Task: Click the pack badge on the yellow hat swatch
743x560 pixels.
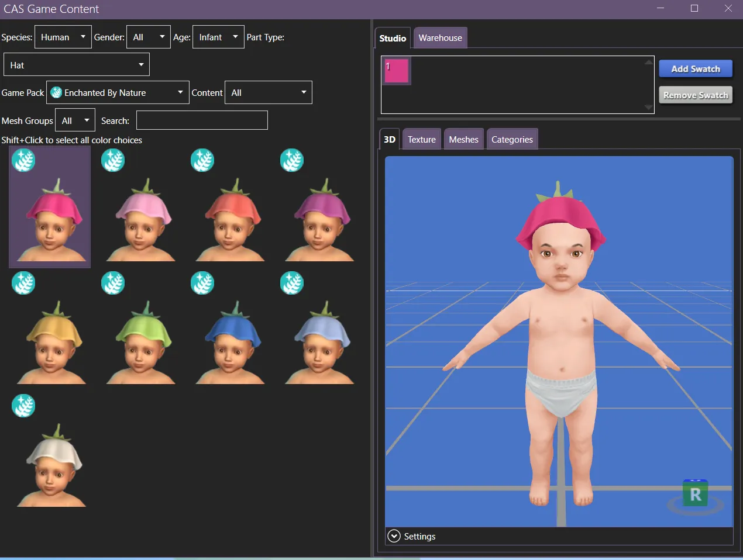Action: coord(23,283)
